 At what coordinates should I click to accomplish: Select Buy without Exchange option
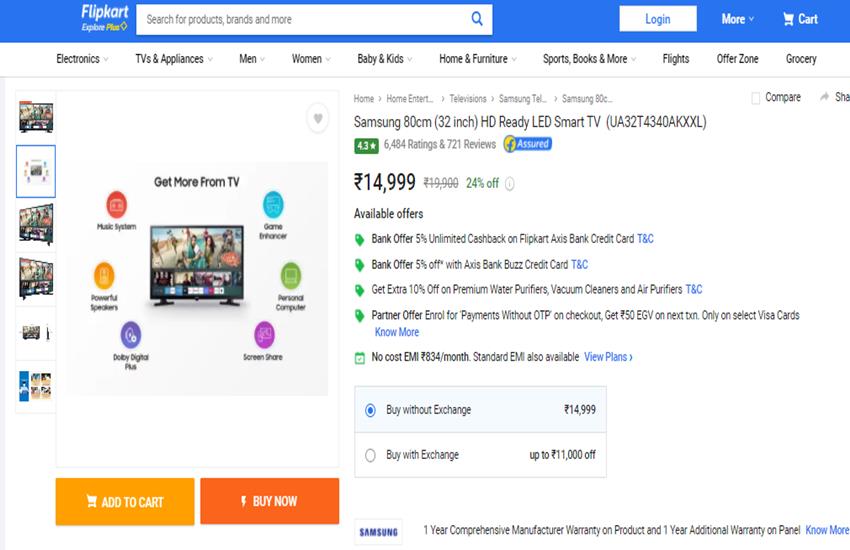click(x=370, y=410)
